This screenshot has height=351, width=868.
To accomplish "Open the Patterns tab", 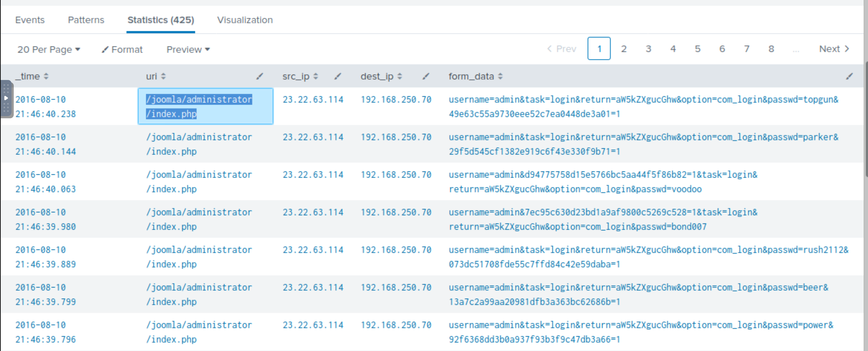I will 86,20.
